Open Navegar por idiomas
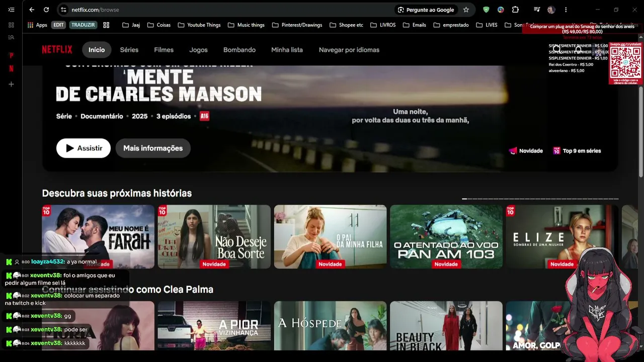 point(349,50)
